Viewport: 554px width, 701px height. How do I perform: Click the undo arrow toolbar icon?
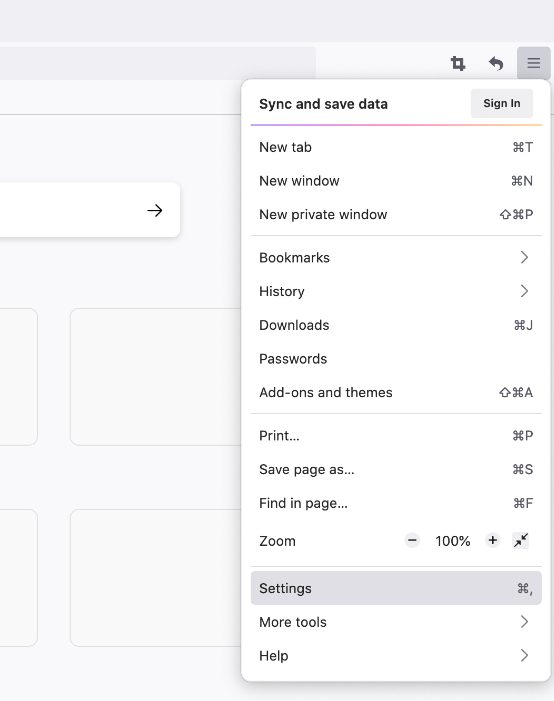pos(495,63)
